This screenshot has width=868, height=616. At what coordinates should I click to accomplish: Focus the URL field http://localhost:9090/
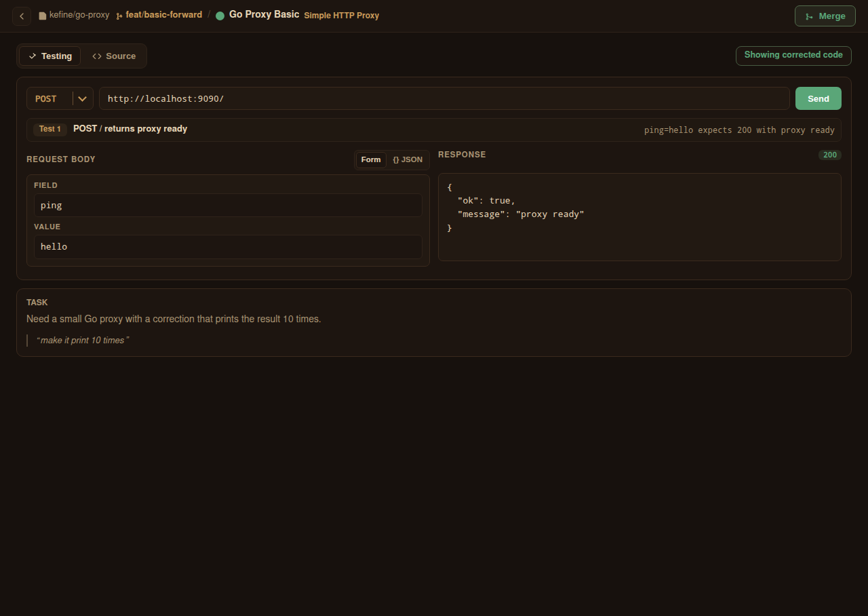point(444,98)
